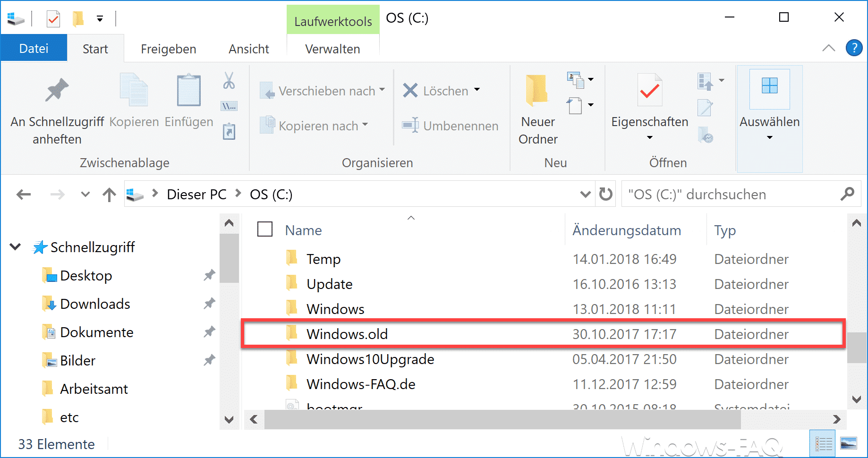Click the horizontal scrollbar thumb

click(502, 419)
